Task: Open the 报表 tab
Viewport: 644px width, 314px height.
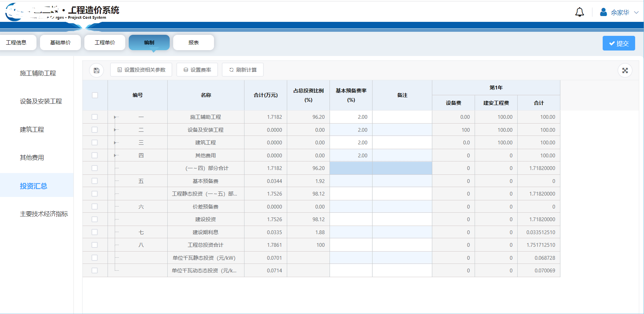Action: pyautogui.click(x=194, y=43)
